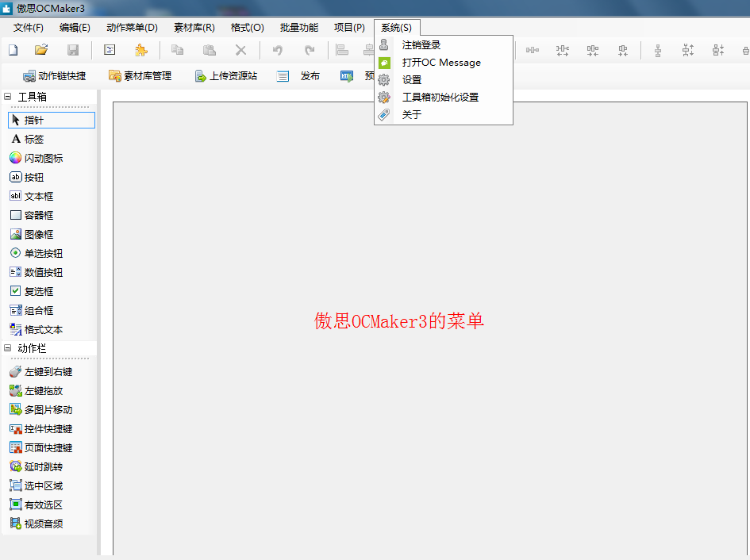Select the 控件快捷键 action

[x=41, y=429]
